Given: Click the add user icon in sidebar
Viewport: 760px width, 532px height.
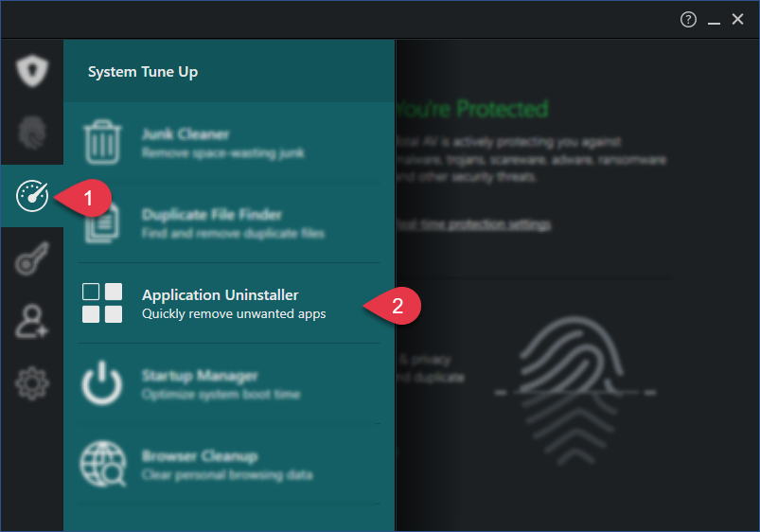Looking at the screenshot, I should (x=32, y=321).
